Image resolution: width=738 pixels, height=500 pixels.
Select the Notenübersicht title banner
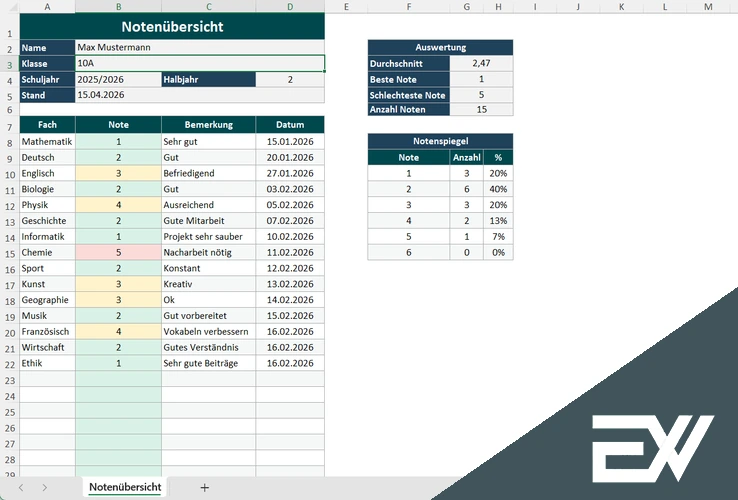(171, 27)
